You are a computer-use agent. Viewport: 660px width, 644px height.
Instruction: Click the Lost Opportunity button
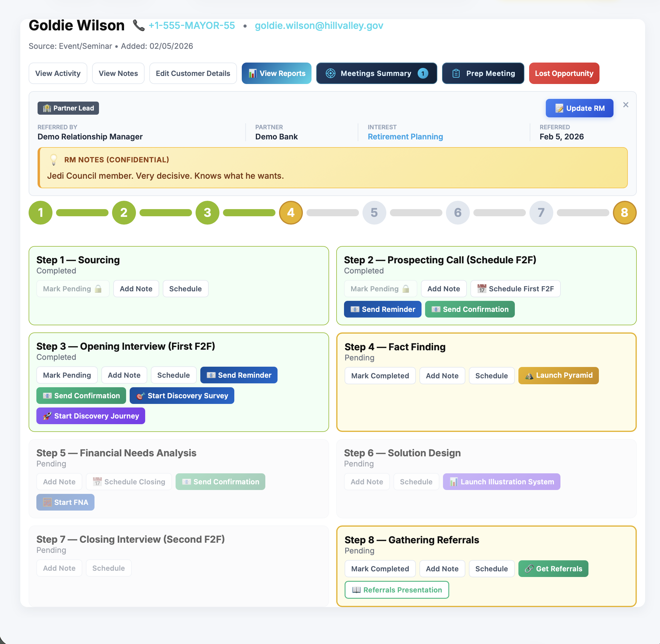[564, 73]
